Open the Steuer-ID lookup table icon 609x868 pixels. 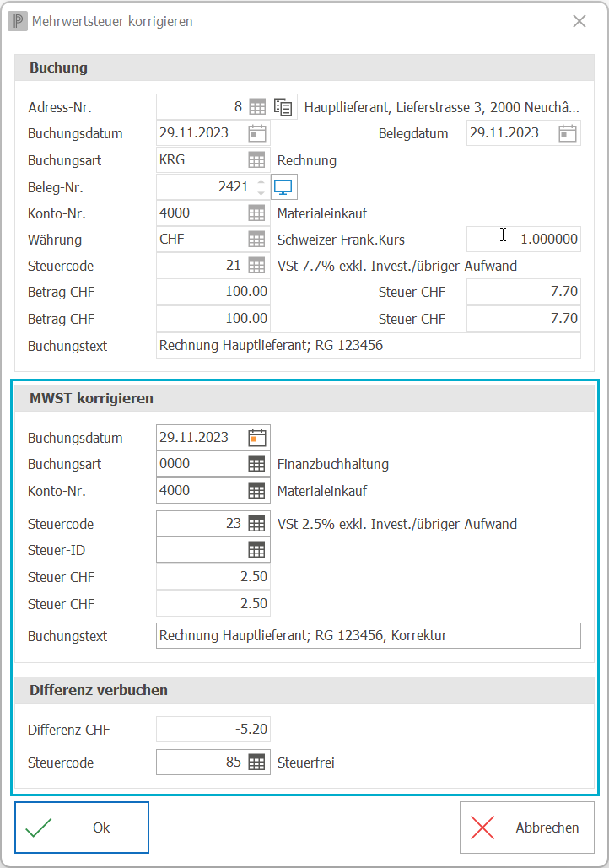click(257, 550)
